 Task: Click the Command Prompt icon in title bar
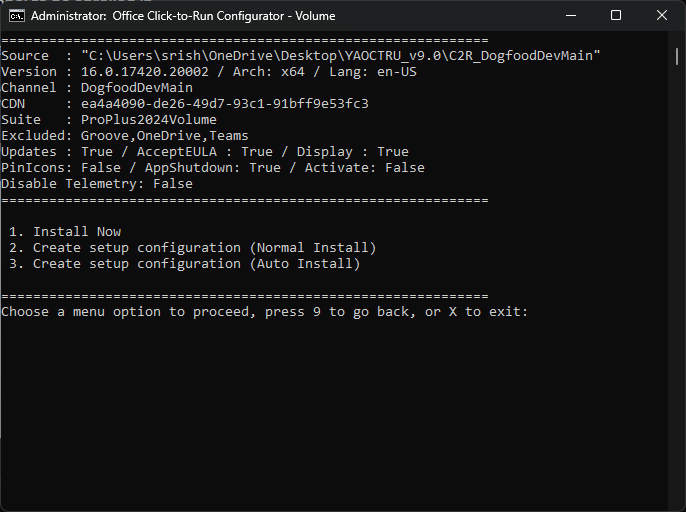click(17, 16)
